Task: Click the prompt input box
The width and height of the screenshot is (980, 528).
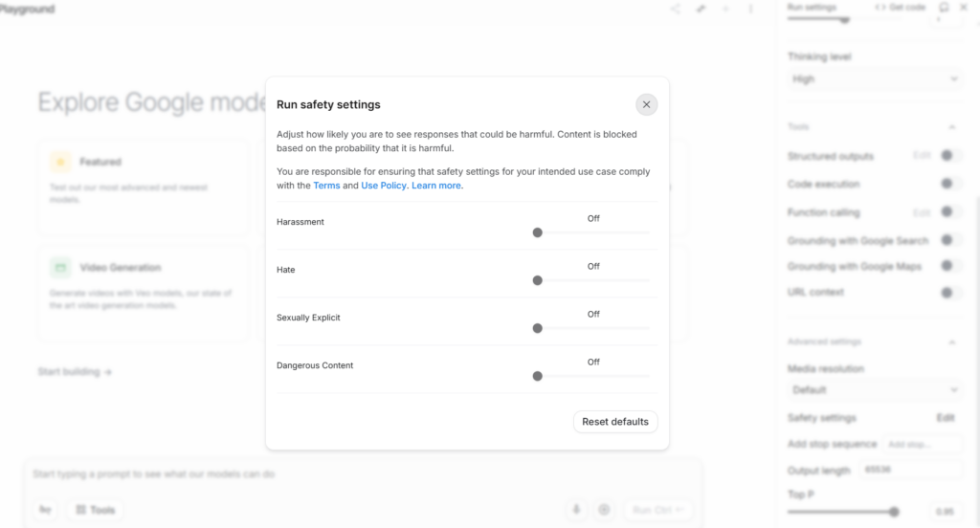Action: point(363,474)
